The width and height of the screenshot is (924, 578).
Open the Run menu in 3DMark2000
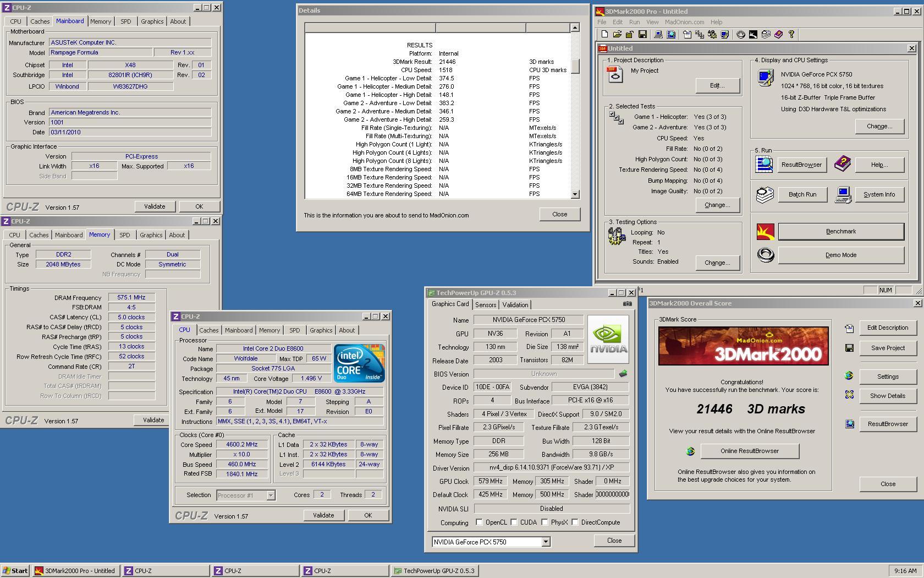[634, 22]
